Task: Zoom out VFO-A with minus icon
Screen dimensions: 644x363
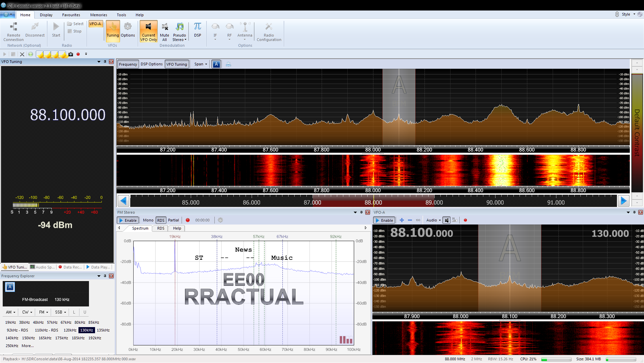Action: [410, 220]
